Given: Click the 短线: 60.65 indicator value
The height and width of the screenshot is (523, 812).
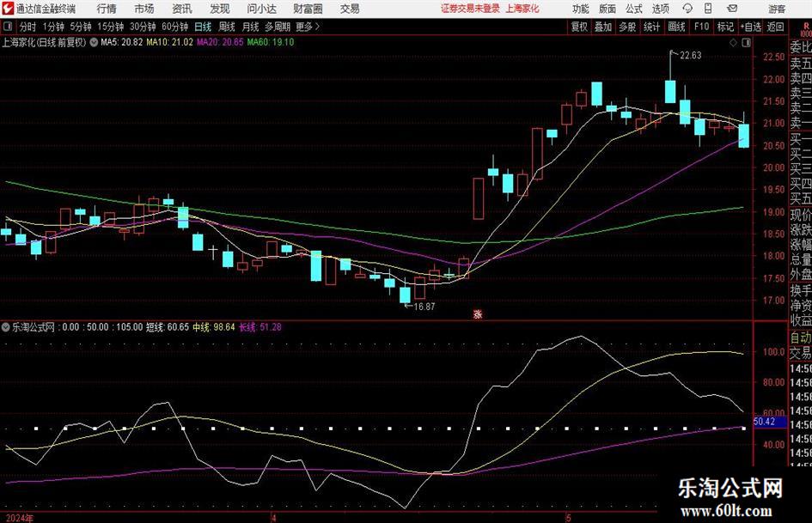Looking at the screenshot, I should pos(168,327).
